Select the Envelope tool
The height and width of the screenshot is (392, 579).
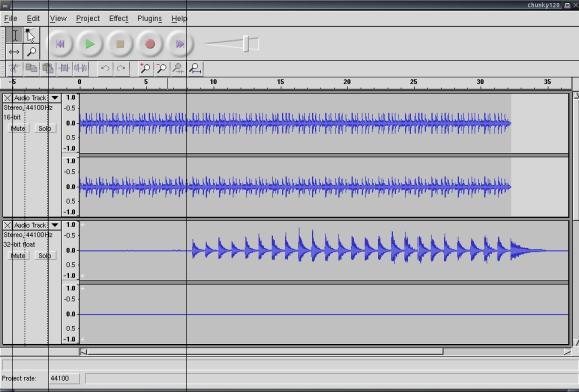(x=31, y=35)
